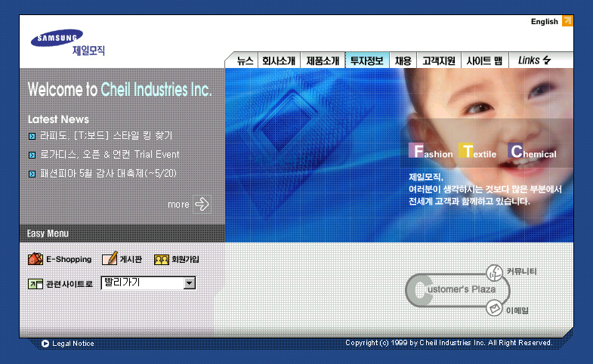This screenshot has height=364, width=593.
Task: Click the pink F Fashion square
Action: pyautogui.click(x=417, y=150)
